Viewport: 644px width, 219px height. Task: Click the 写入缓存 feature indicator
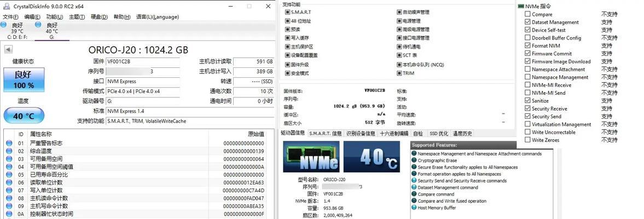(x=287, y=38)
